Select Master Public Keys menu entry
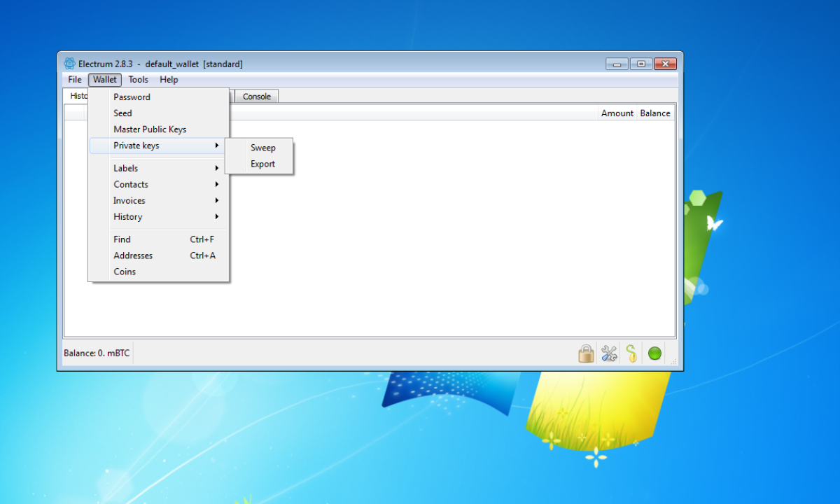The width and height of the screenshot is (840, 504). [150, 129]
